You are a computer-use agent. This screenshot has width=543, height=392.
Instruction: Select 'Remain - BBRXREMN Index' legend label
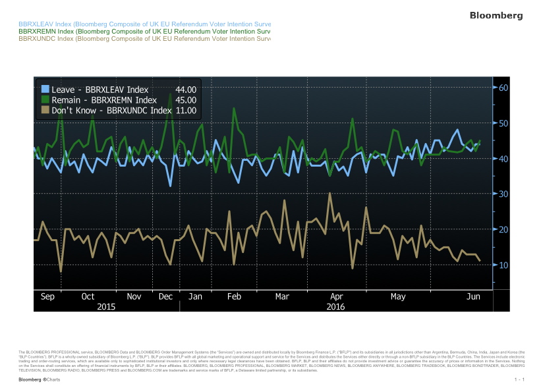pyautogui.click(x=104, y=100)
